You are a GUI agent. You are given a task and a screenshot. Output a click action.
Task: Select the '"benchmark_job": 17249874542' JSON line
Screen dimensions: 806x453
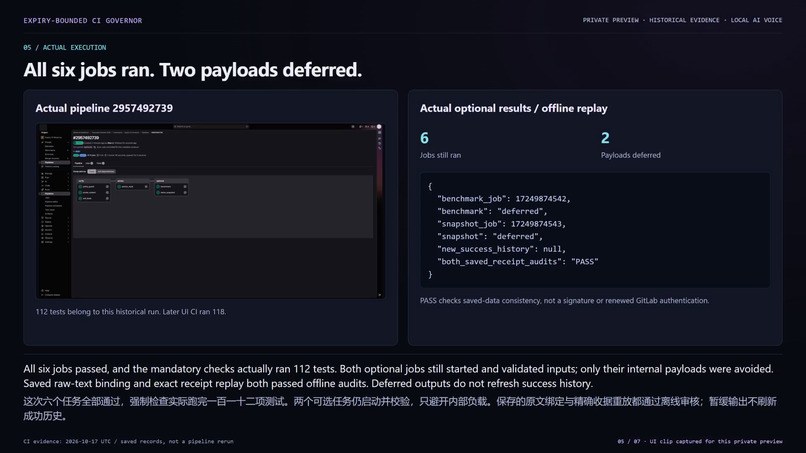pyautogui.click(x=504, y=198)
